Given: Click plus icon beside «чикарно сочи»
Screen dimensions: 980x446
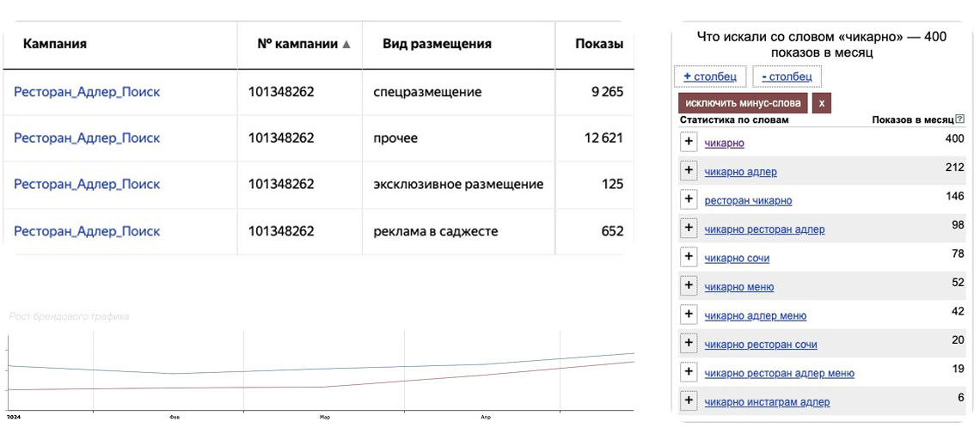Looking at the screenshot, I should 688,257.
